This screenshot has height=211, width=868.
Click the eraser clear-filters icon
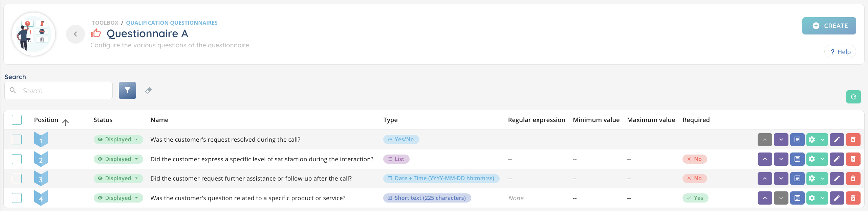point(148,90)
